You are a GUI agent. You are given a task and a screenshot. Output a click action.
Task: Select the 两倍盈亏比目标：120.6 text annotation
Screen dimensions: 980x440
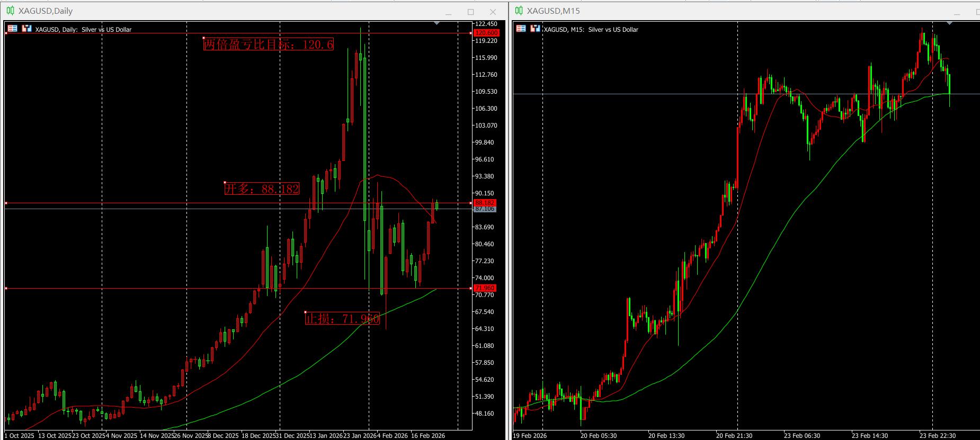pyautogui.click(x=269, y=44)
